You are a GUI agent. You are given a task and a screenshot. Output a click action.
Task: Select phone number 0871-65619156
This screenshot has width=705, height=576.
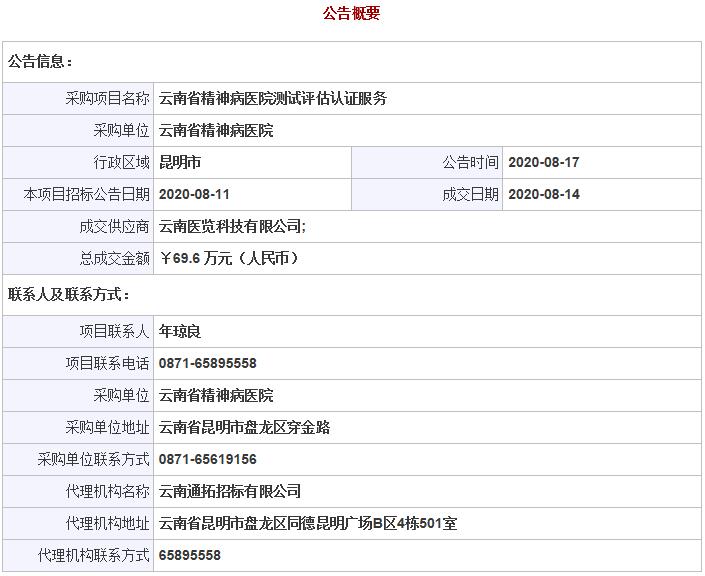pyautogui.click(x=208, y=459)
